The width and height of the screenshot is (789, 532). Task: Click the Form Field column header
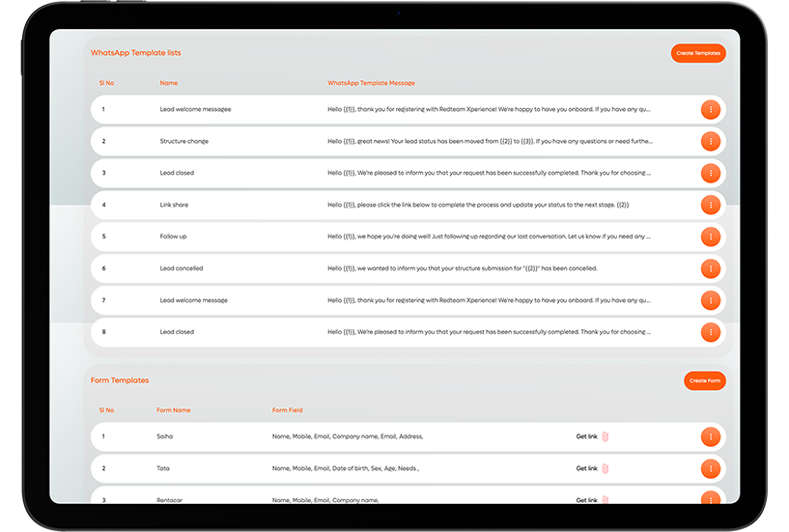[288, 410]
